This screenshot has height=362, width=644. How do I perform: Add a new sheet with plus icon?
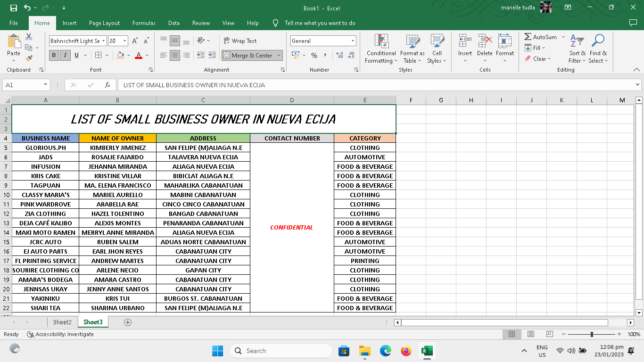pos(127,322)
